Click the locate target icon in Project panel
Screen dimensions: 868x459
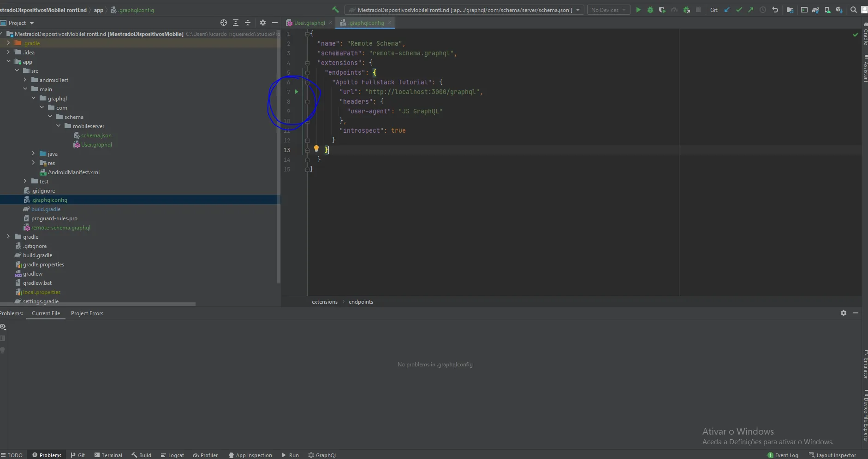pyautogui.click(x=224, y=23)
